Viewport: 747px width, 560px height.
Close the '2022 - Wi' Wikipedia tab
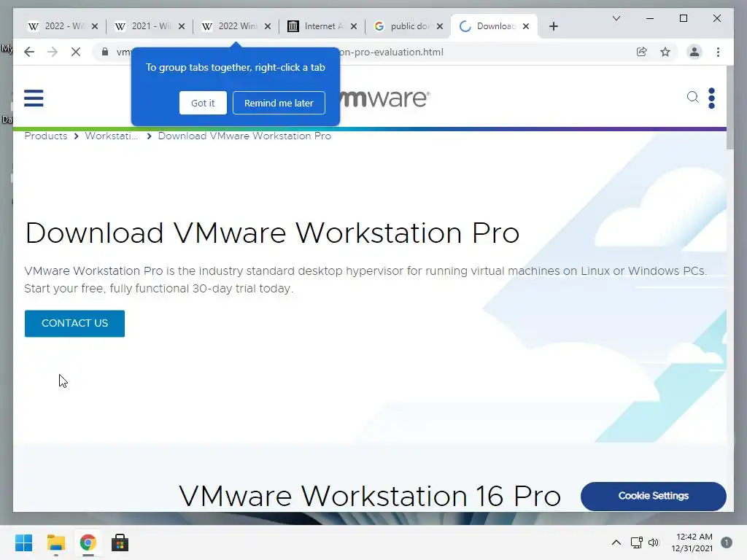pyautogui.click(x=95, y=26)
